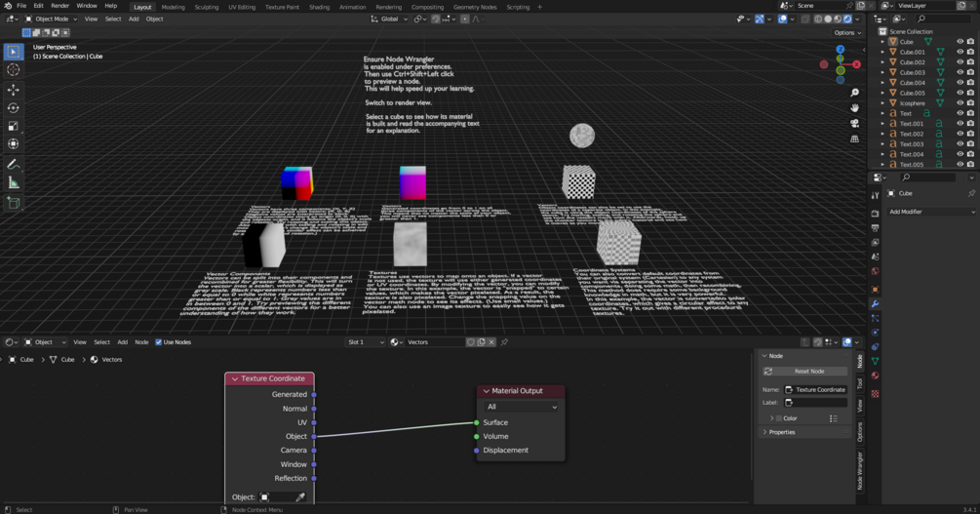Viewport: 980px width, 514px height.
Task: Toggle the node Color checkbox
Action: 779,418
